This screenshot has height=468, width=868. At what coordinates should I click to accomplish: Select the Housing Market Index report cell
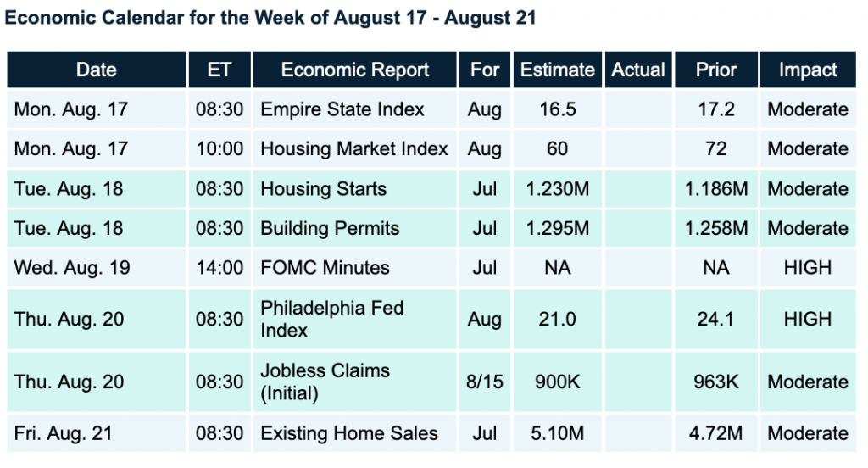pyautogui.click(x=354, y=149)
